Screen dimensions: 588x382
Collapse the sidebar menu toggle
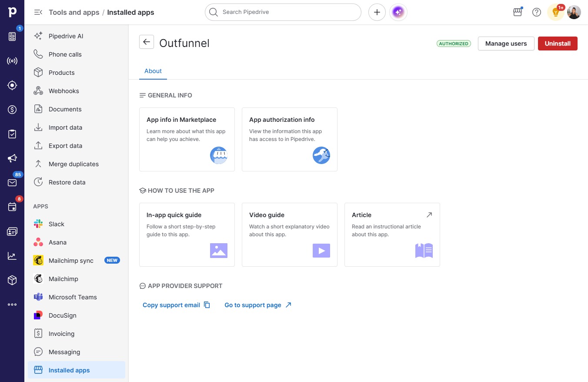[38, 12]
